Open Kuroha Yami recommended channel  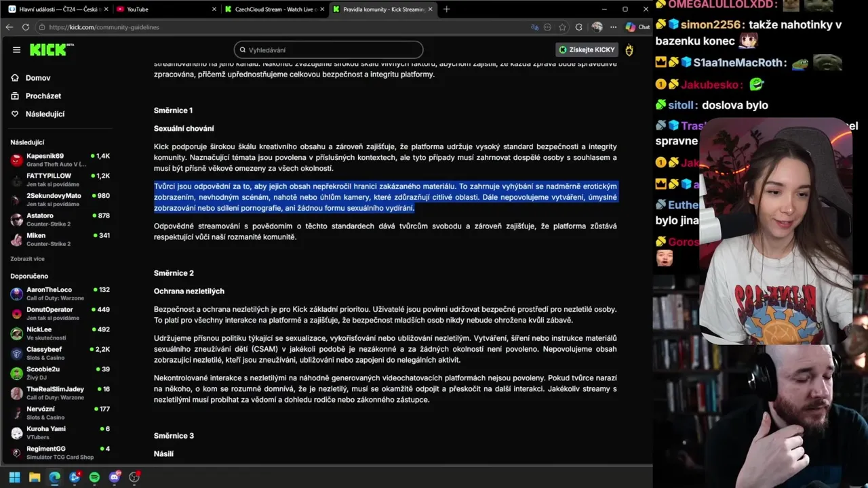tap(60, 432)
